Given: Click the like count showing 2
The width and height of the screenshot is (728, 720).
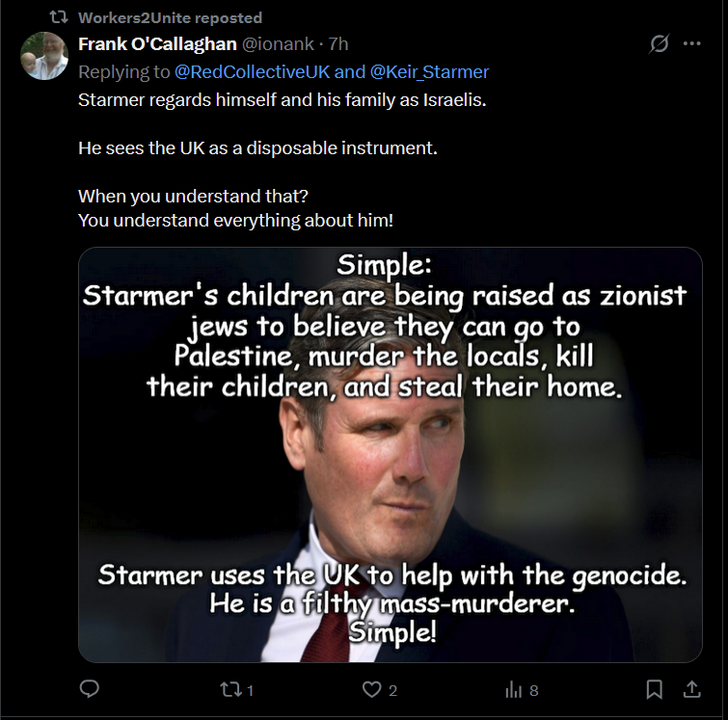Looking at the screenshot, I should tap(392, 691).
